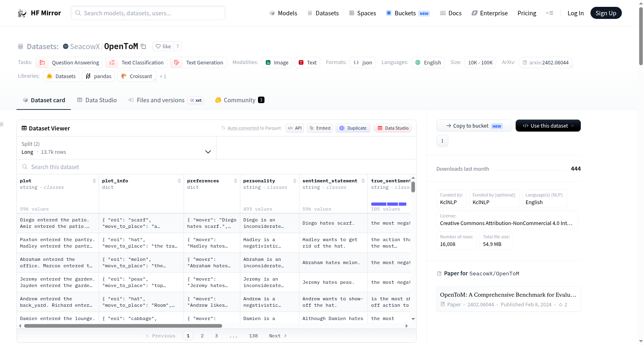
Task: Click the Question Answering task tag
Action: click(x=69, y=62)
